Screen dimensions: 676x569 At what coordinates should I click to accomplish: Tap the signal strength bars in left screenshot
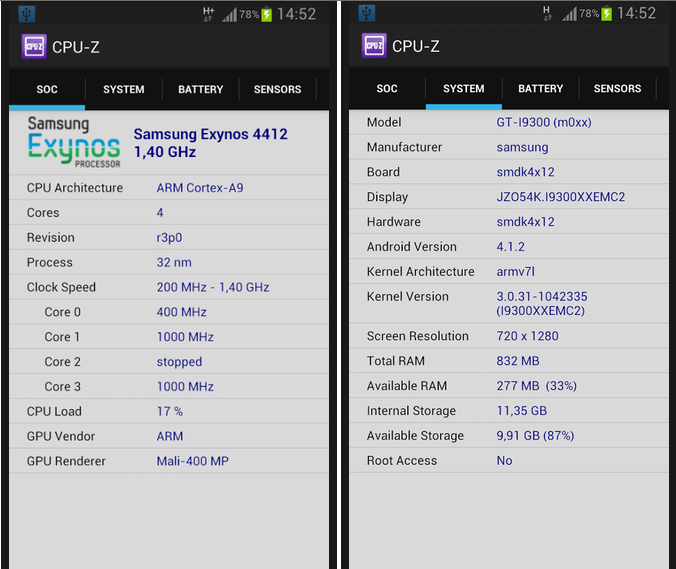click(230, 16)
